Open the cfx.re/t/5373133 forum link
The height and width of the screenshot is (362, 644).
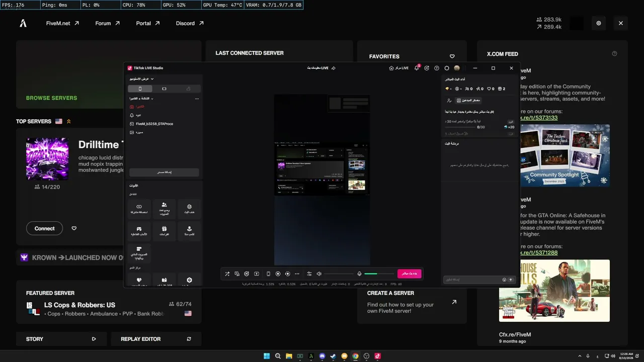(x=538, y=118)
